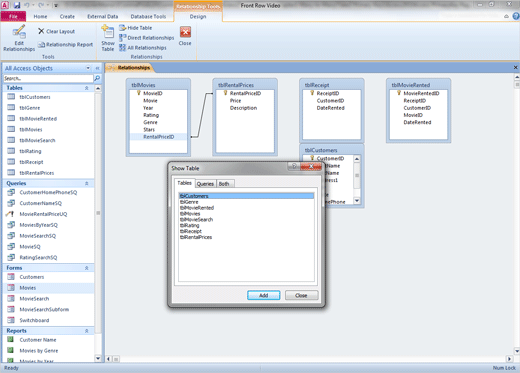Viewport: 520px width, 373px height.
Task: Open tblCustomers table in navigation pane
Action: [35, 97]
